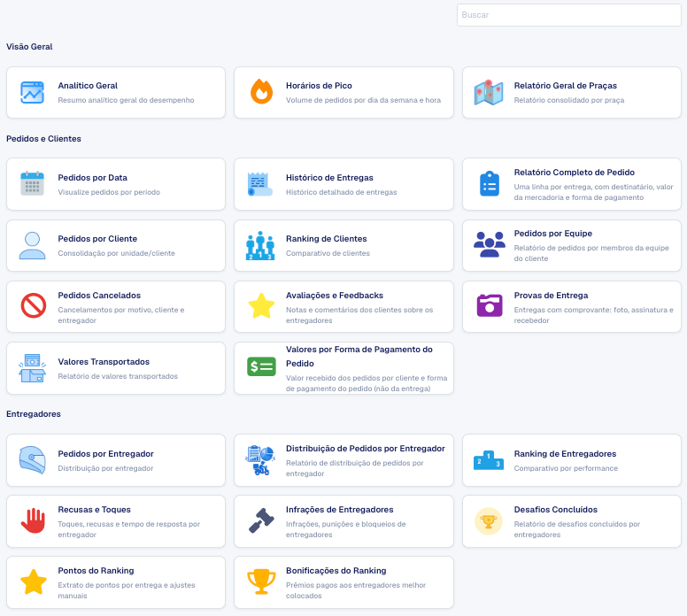Click text 'Volume de pedidos por dia da semana e hora'
The height and width of the screenshot is (616, 687).
pos(363,100)
